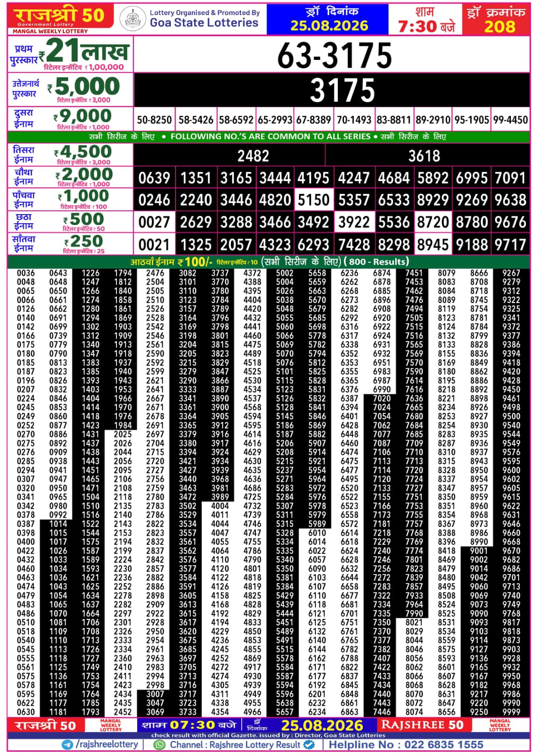The width and height of the screenshot is (535, 756).
Task: Click eighth prize number 7020
Action: pos(382,399)
